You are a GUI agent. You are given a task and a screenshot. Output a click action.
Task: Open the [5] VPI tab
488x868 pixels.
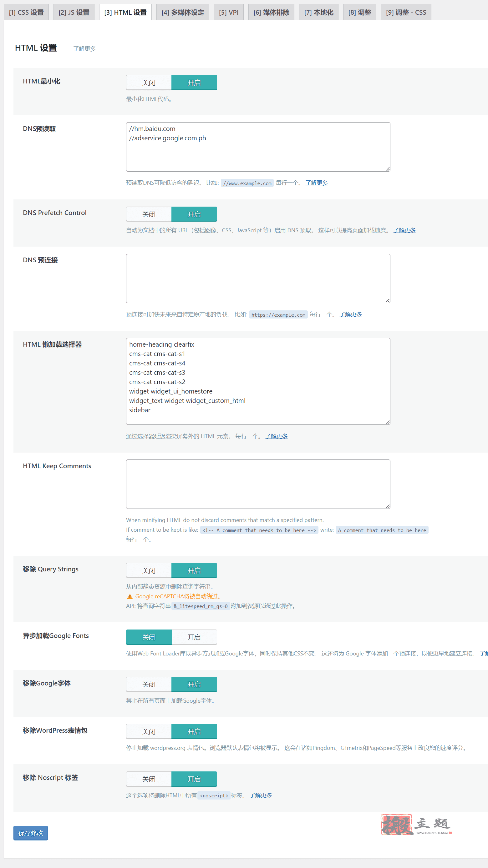[x=229, y=13]
